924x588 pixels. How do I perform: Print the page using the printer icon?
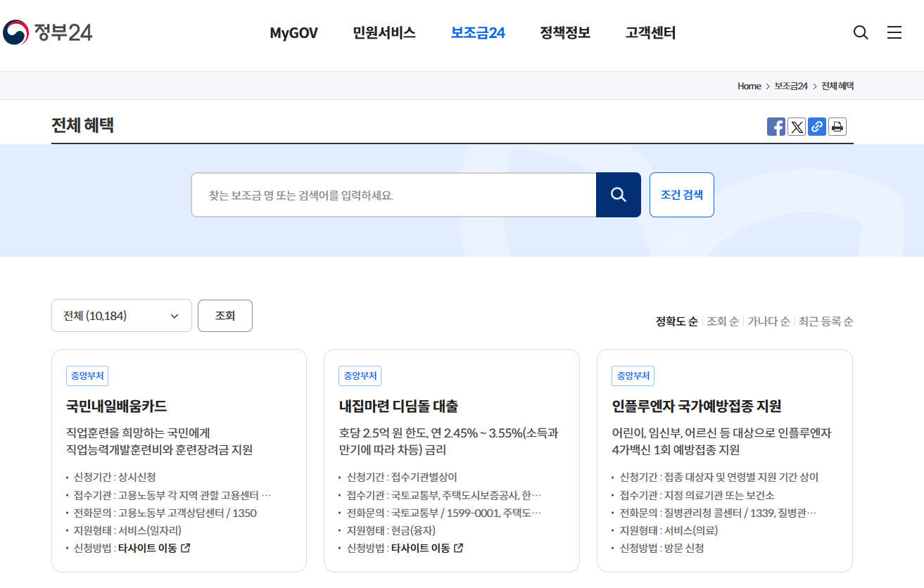click(x=837, y=127)
